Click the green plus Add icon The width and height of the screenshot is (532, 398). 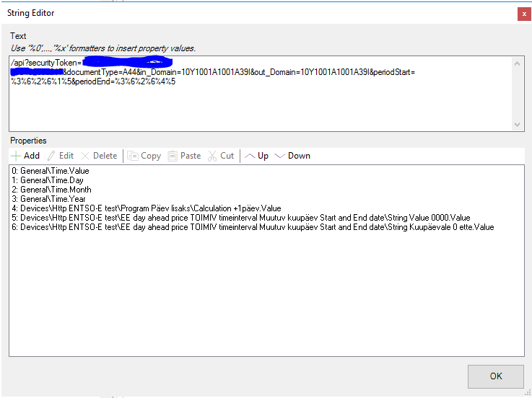(x=16, y=156)
